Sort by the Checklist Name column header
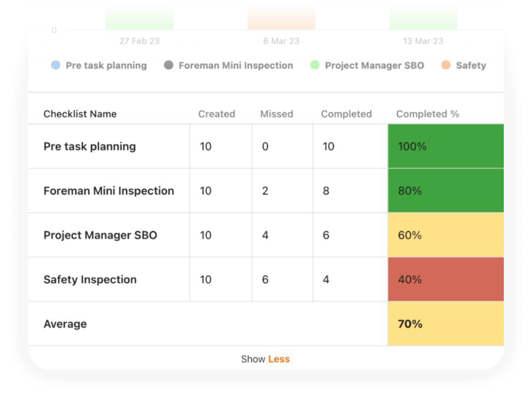The width and height of the screenshot is (532, 398). pyautogui.click(x=80, y=114)
